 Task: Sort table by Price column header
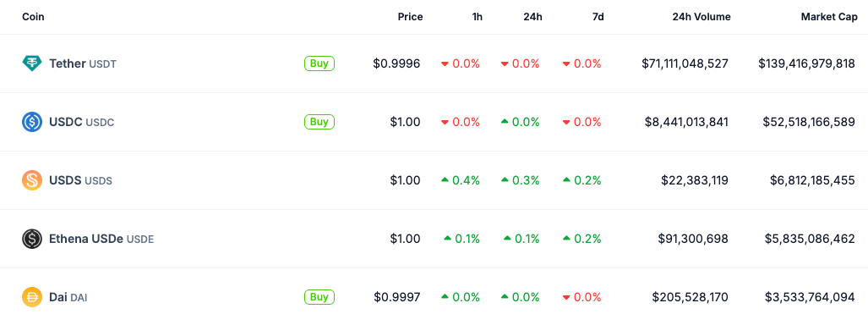(x=410, y=17)
